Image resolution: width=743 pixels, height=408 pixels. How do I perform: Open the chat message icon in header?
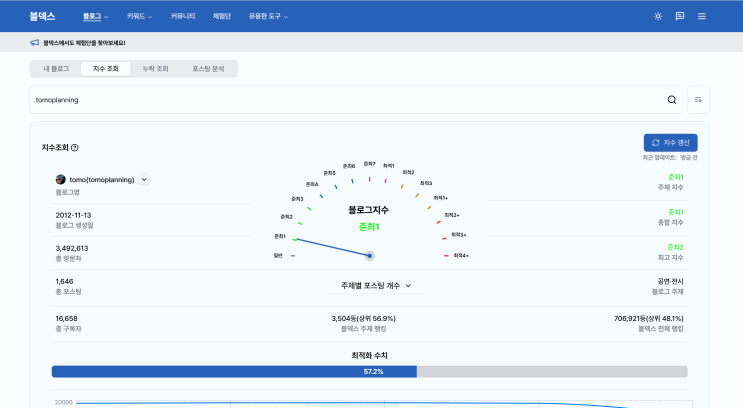680,16
